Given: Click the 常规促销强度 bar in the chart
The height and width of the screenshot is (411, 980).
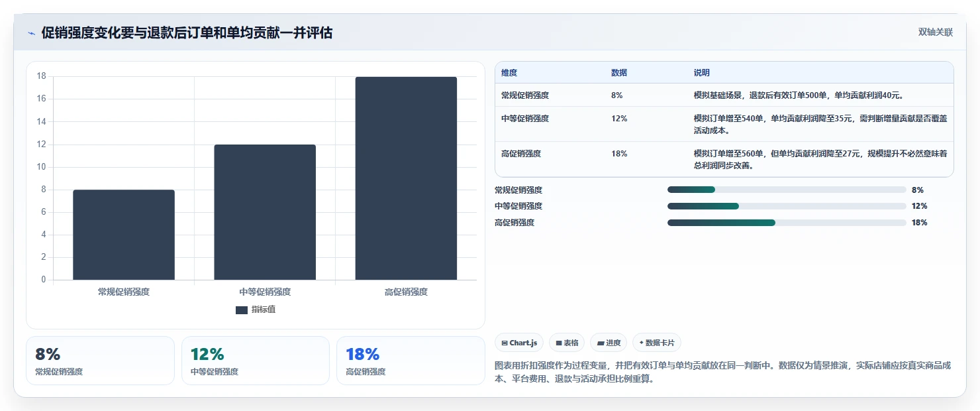Looking at the screenshot, I should tap(124, 235).
